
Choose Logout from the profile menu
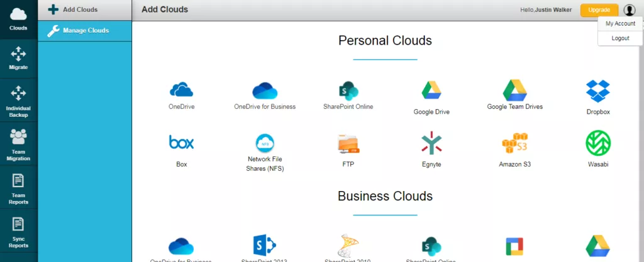click(620, 38)
